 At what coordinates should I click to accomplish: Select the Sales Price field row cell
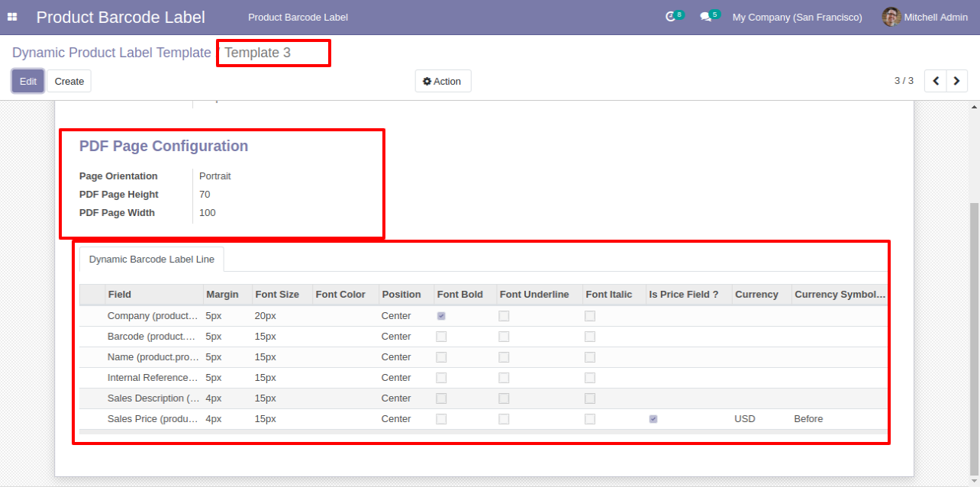pos(153,419)
